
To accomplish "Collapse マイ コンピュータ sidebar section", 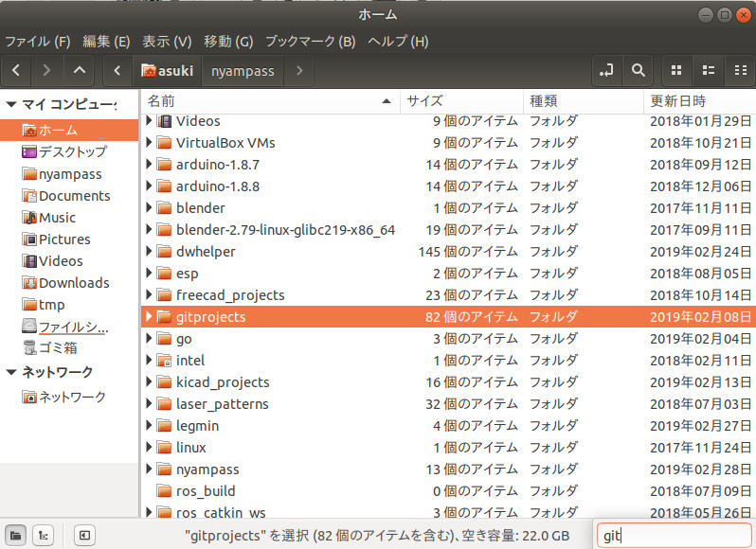I will point(11,104).
